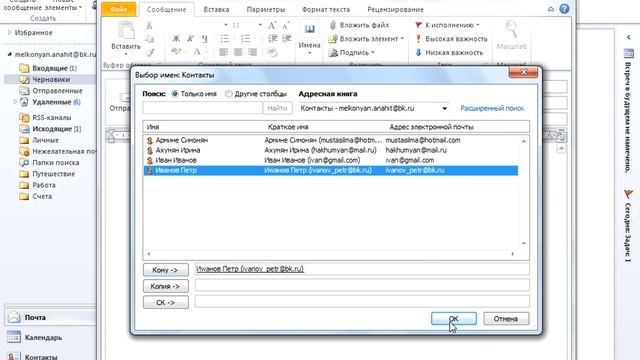The height and width of the screenshot is (360, 640).
Task: Select the Только имя search radio button
Action: [175, 94]
